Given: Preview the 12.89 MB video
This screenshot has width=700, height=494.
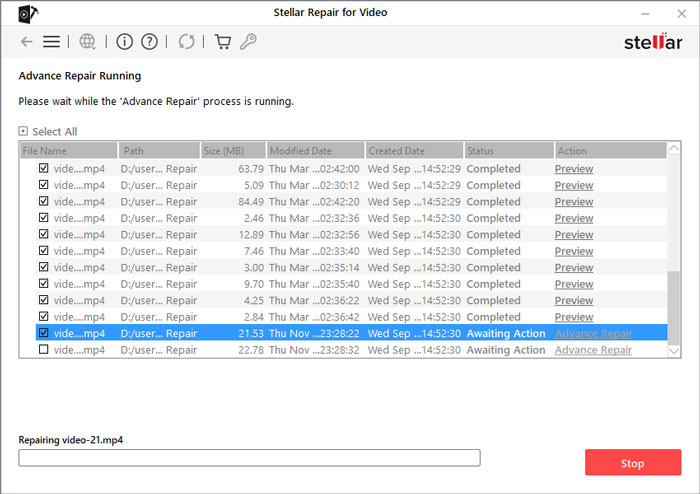Looking at the screenshot, I should tap(574, 235).
